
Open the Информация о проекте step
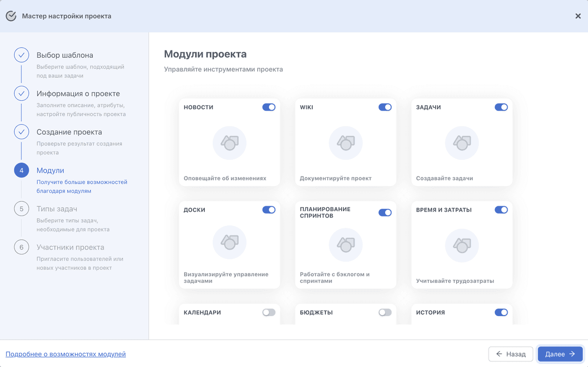tap(78, 94)
